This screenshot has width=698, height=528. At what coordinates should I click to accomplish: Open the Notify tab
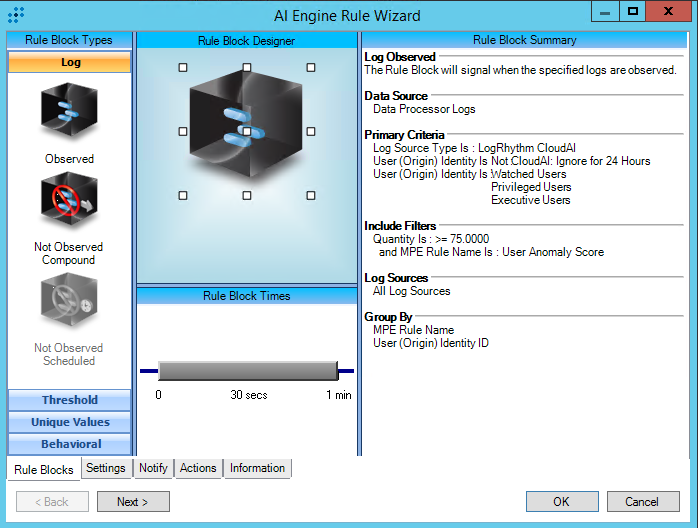coord(153,468)
